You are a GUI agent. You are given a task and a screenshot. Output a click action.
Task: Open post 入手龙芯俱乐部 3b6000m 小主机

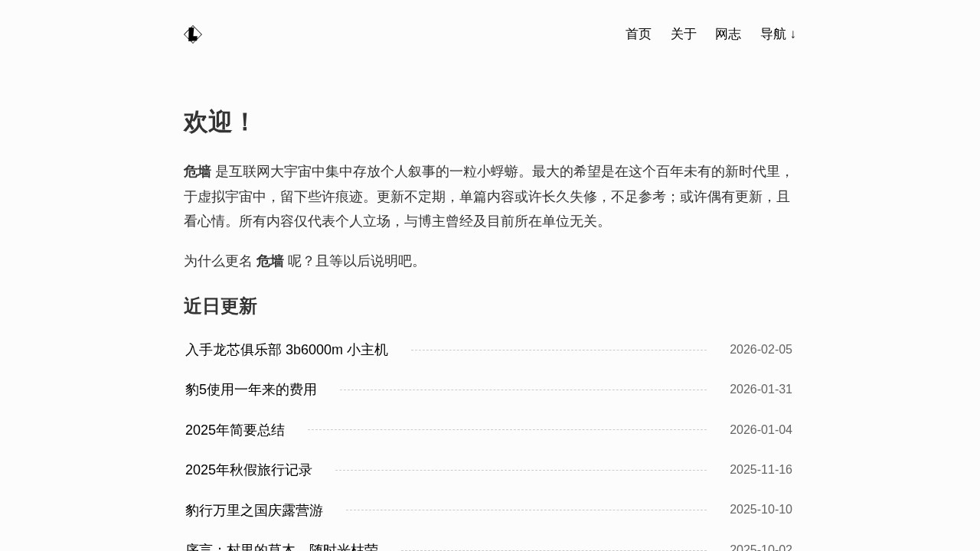pos(286,350)
